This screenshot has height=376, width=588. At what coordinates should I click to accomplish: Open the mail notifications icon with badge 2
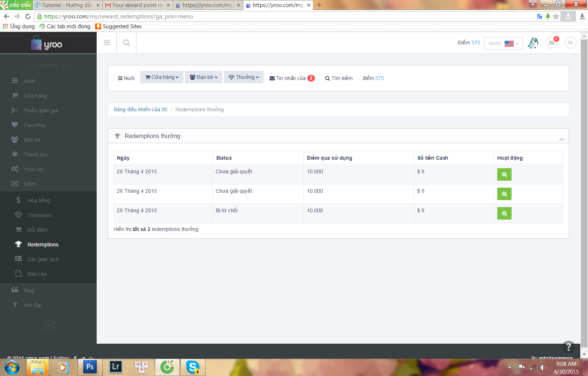pos(552,43)
